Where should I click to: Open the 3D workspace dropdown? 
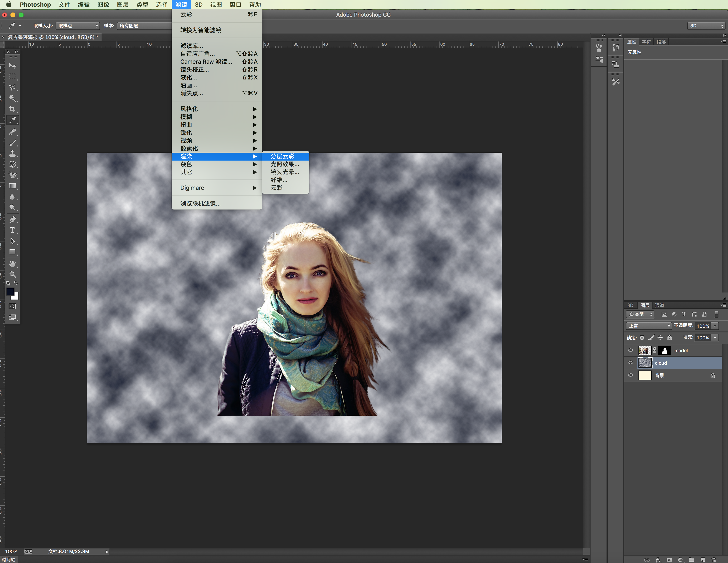point(706,26)
